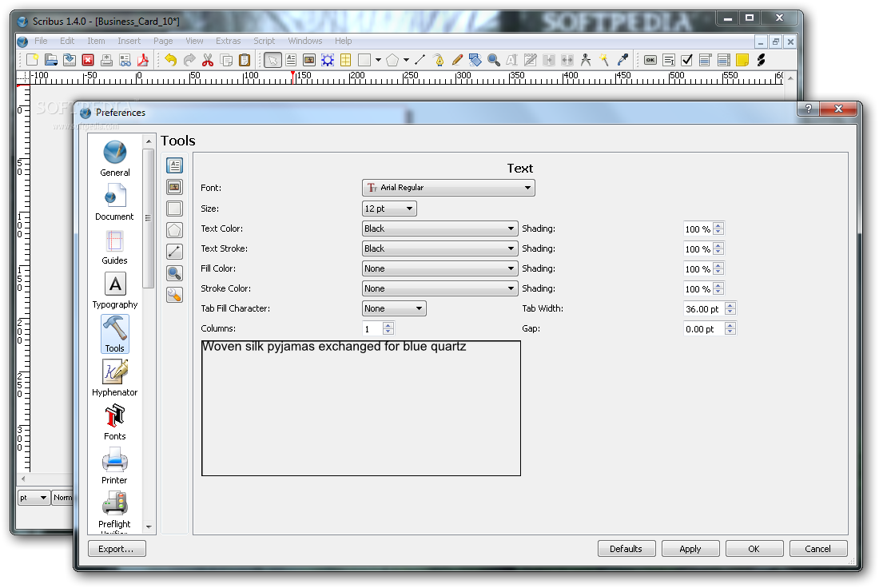This screenshot has height=588, width=879.
Task: Click the PDF Check Box toolbar icon
Action: 686,60
